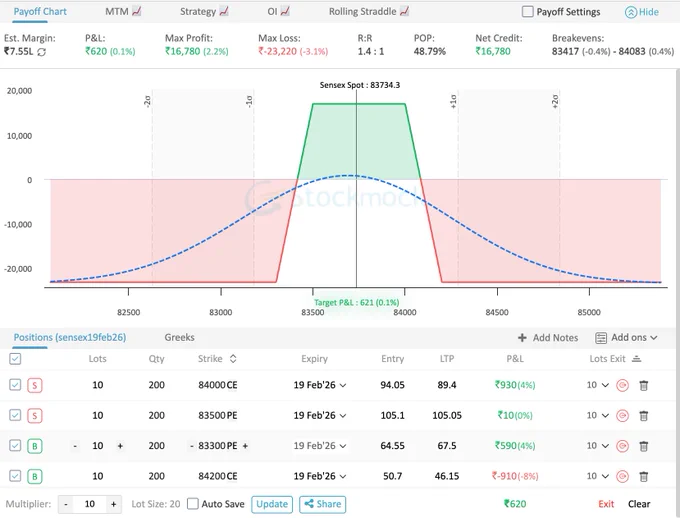This screenshot has width=680, height=518.
Task: Select the Positions (sensex19feb26) tab
Action: (x=70, y=338)
